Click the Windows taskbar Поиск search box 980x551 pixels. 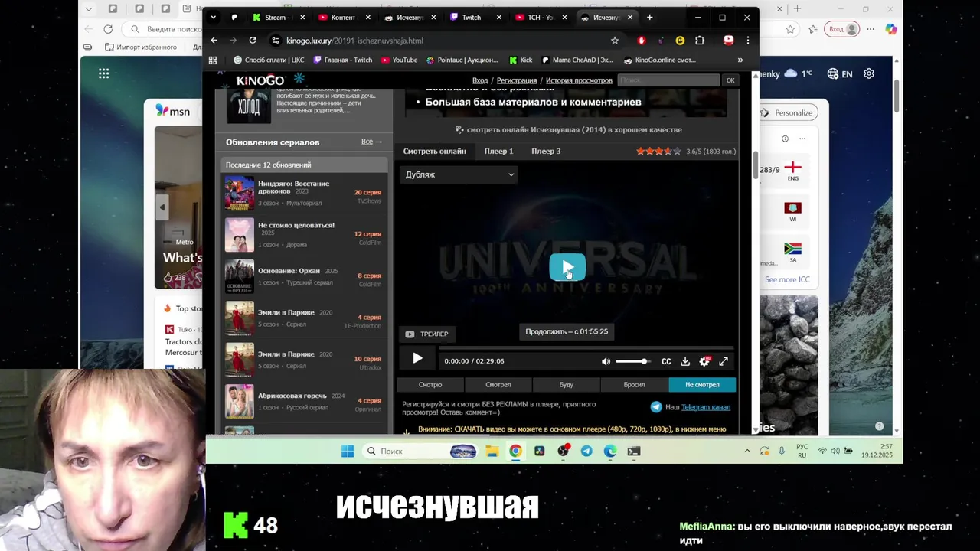[420, 451]
